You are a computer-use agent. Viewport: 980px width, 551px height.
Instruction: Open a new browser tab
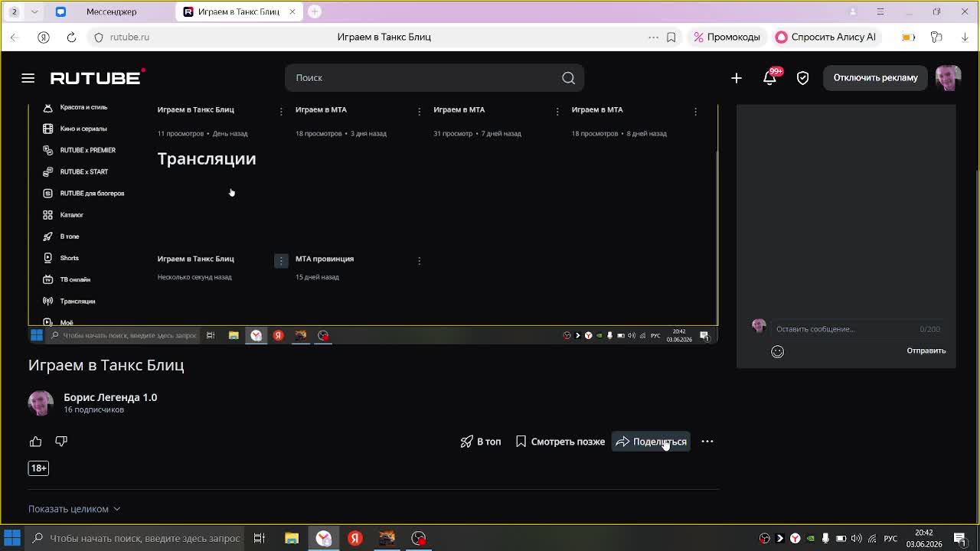[315, 11]
